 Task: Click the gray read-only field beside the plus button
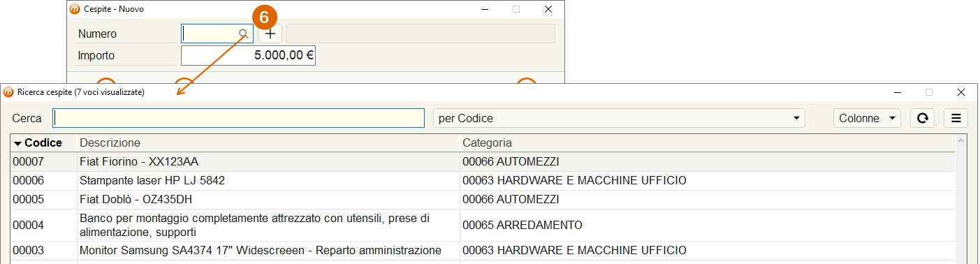click(420, 34)
